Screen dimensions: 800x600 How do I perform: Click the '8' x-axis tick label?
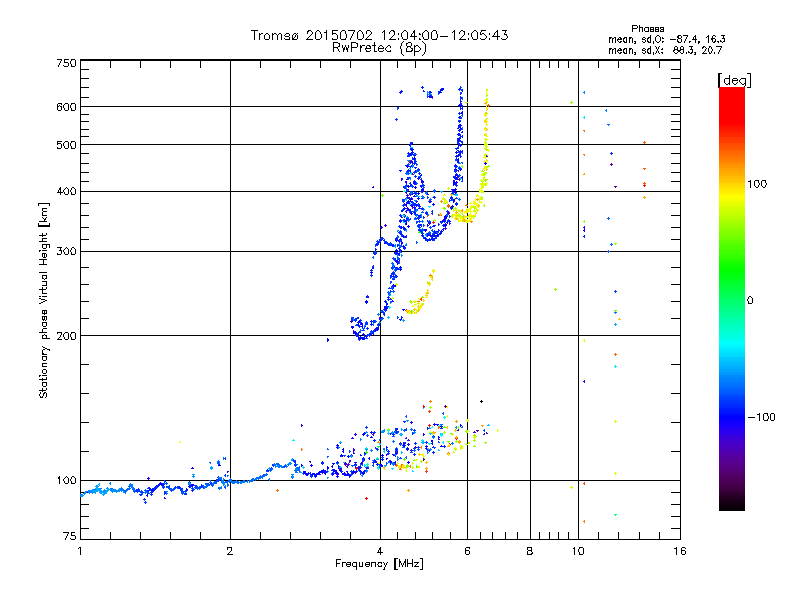click(530, 551)
